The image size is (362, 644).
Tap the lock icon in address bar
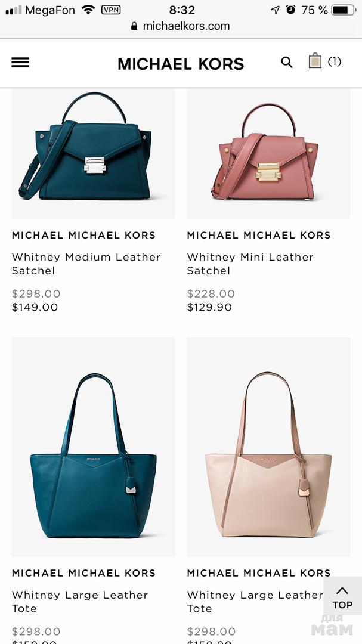[134, 26]
